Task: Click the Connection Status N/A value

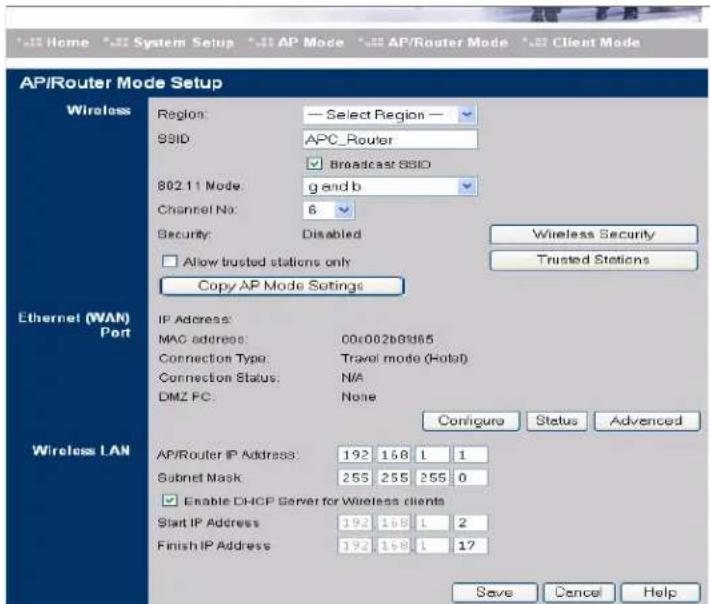Action: [352, 378]
